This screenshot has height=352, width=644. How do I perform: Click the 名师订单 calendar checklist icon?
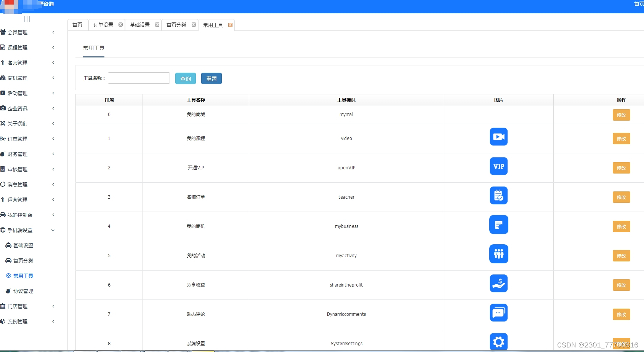click(x=498, y=196)
